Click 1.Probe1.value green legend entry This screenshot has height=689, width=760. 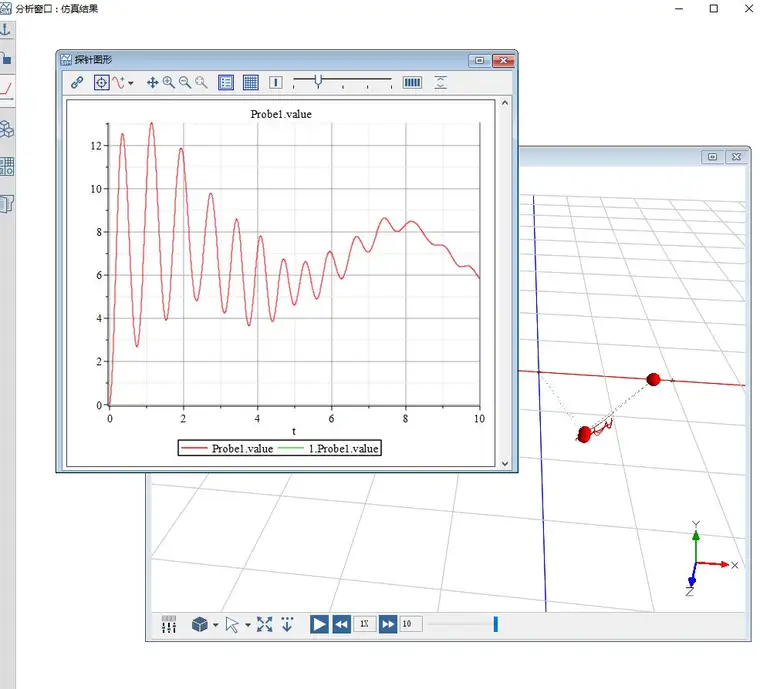pyautogui.click(x=328, y=449)
